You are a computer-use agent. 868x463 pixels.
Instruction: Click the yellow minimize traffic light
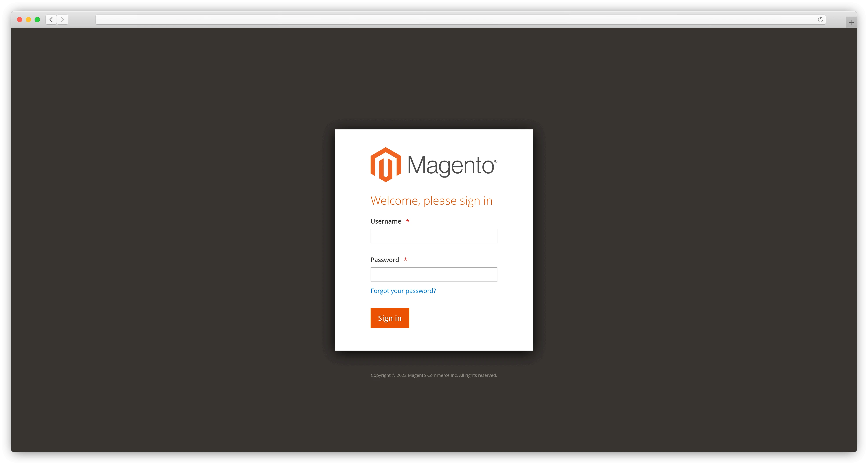(x=28, y=20)
